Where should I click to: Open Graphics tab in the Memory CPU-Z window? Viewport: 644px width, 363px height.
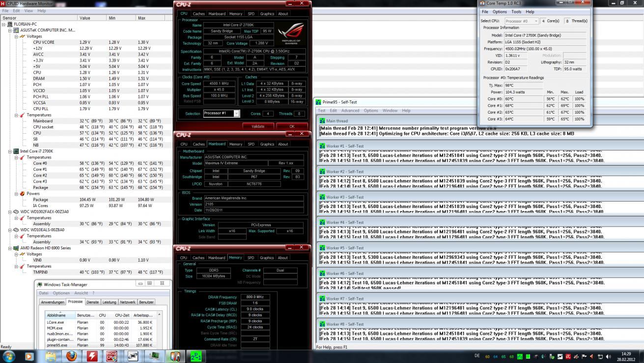pos(267,258)
